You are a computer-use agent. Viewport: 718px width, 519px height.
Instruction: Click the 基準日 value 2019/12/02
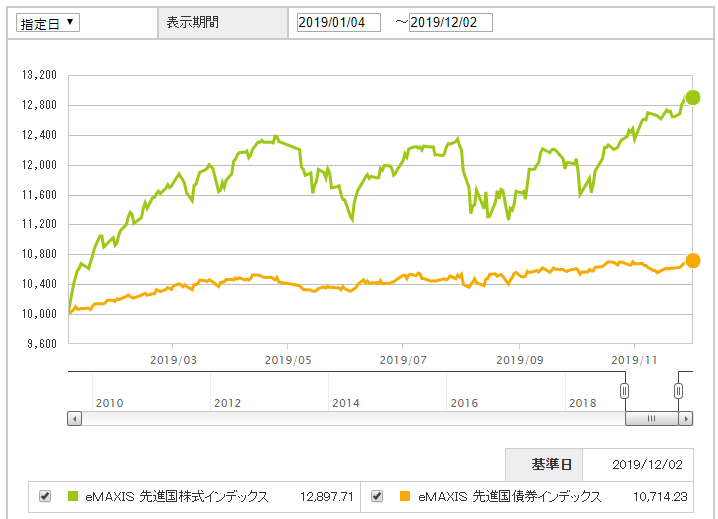(647, 464)
